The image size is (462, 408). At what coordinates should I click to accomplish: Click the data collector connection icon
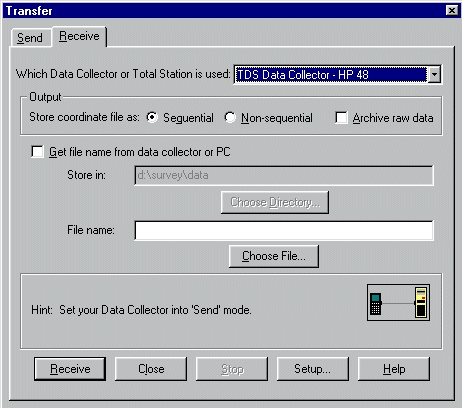(x=398, y=302)
